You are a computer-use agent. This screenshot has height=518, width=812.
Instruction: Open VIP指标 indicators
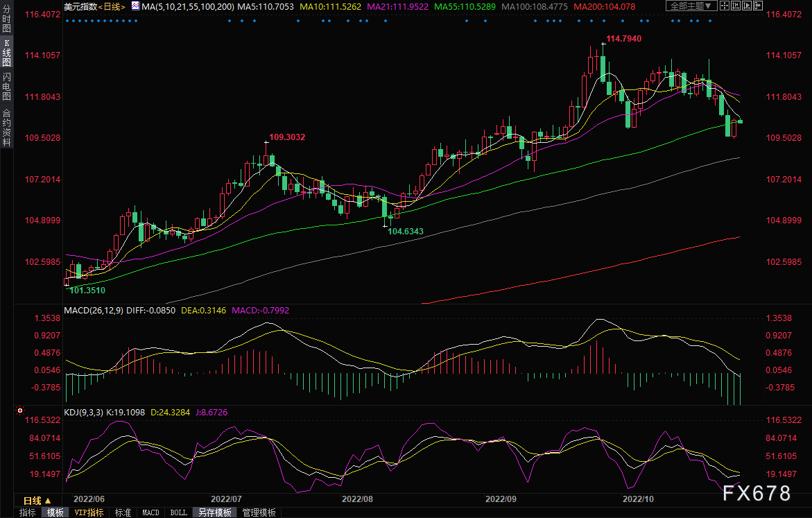[89, 512]
